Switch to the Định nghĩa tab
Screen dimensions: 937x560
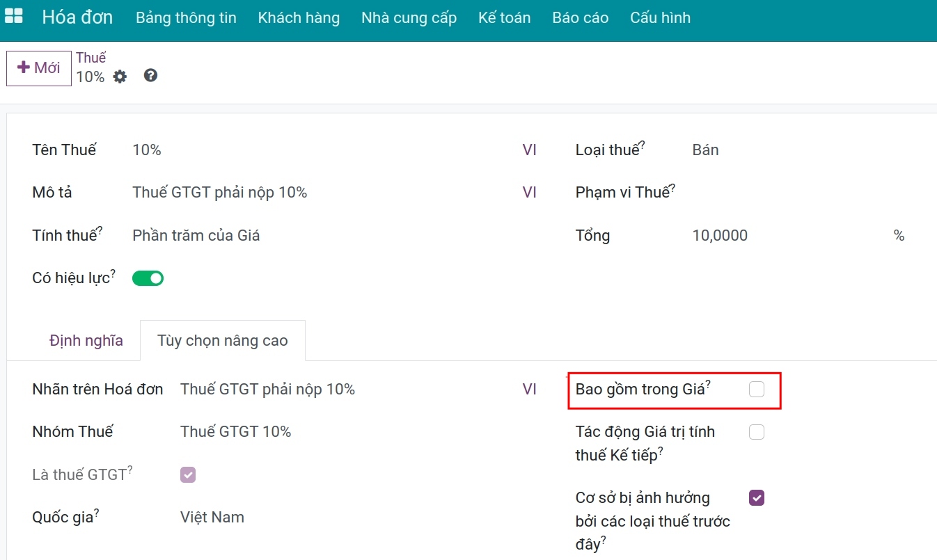[x=86, y=341]
